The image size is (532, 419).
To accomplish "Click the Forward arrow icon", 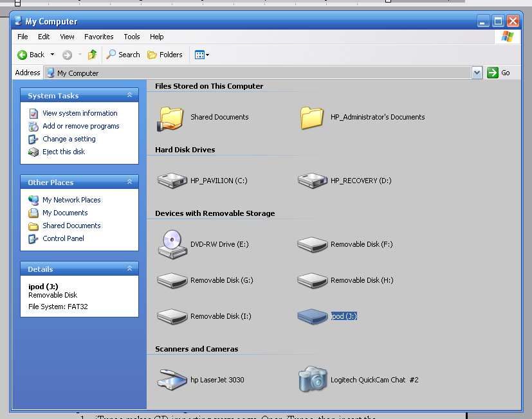I will pos(67,55).
